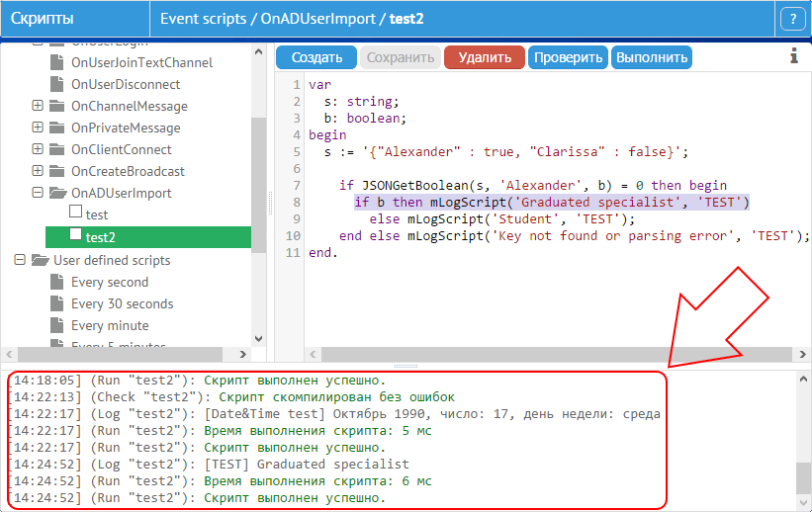Toggle the checkbox next to test script

[75, 213]
